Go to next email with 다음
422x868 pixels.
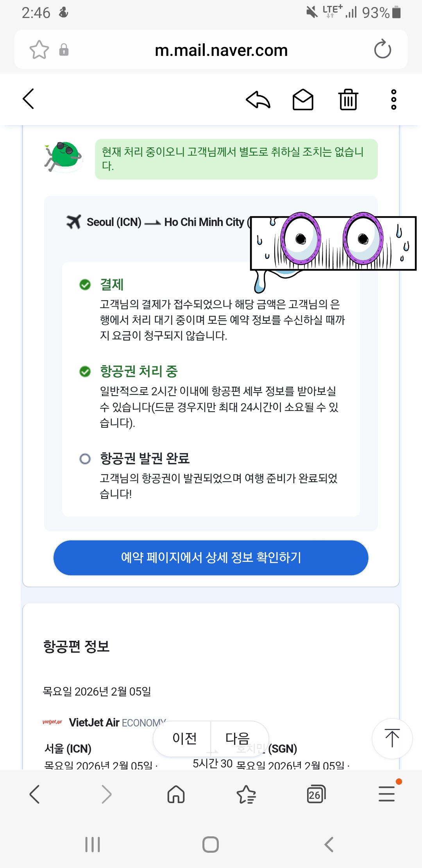(238, 738)
